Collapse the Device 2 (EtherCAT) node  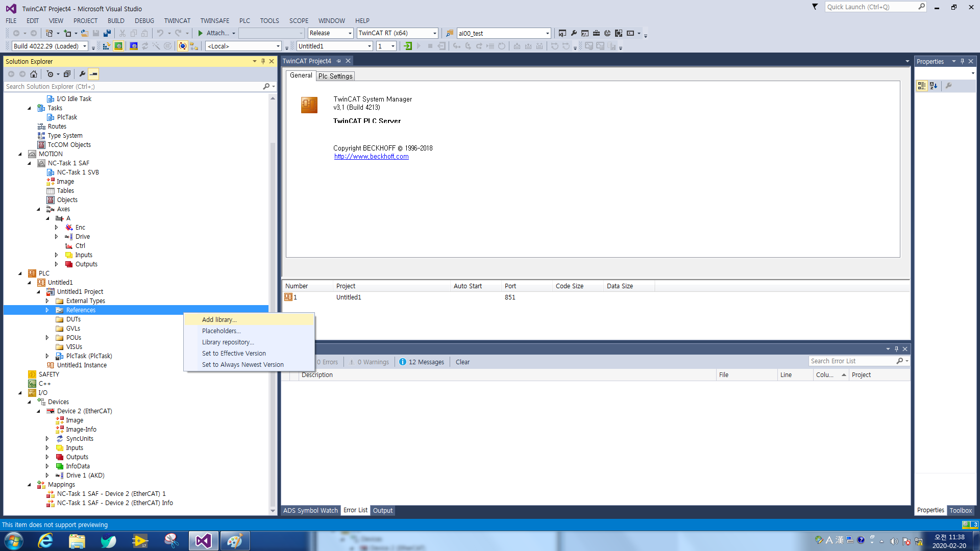[x=38, y=411]
